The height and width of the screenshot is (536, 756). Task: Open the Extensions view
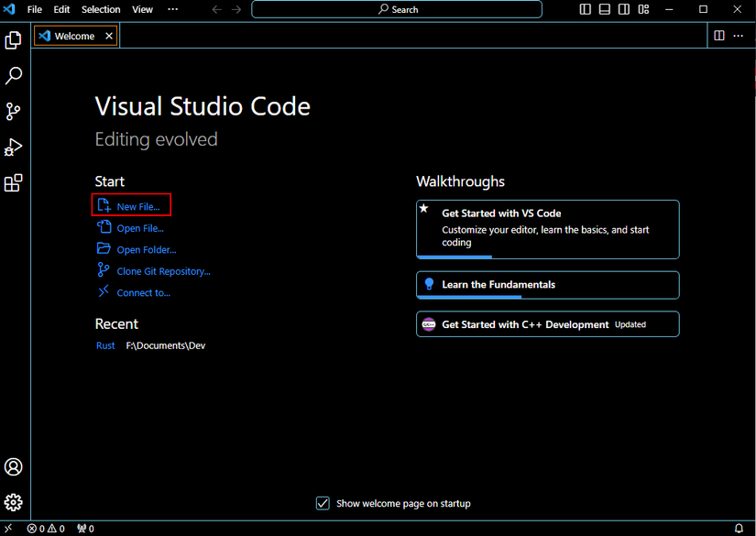coord(14,182)
